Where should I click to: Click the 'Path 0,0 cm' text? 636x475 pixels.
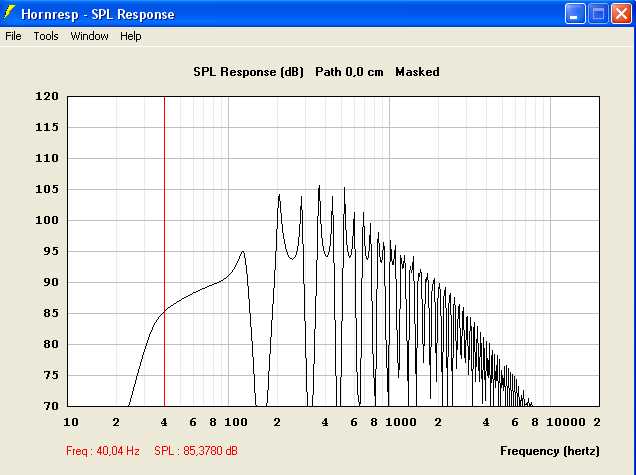pyautogui.click(x=349, y=72)
